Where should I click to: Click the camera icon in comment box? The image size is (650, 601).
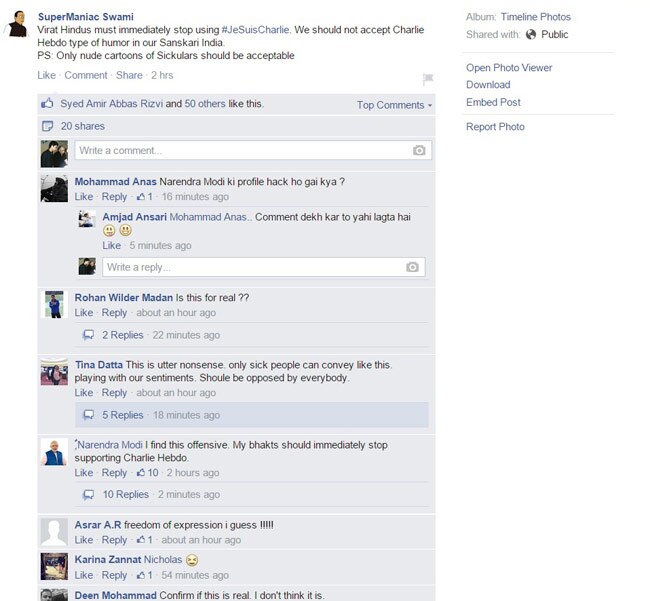[419, 150]
